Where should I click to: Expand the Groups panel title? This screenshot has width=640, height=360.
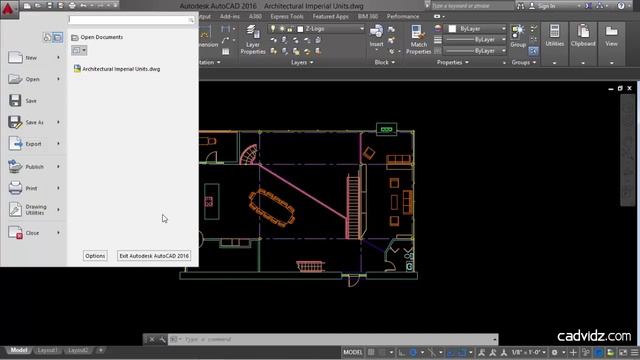pyautogui.click(x=524, y=62)
